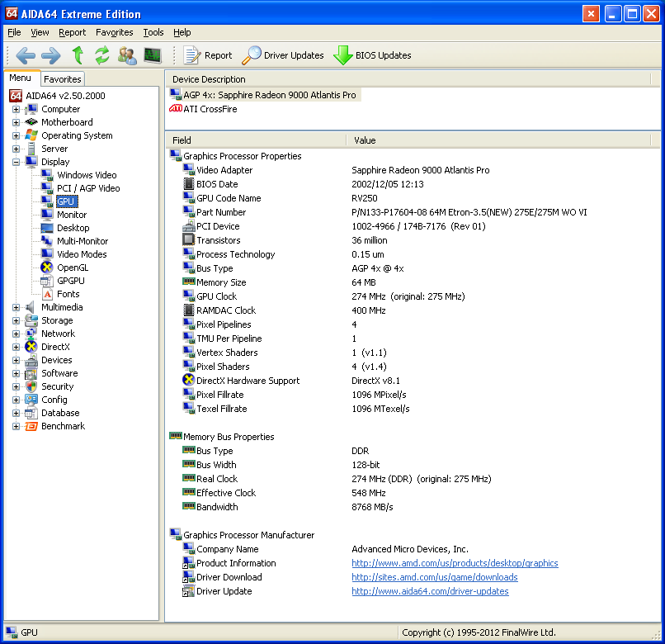Image resolution: width=665 pixels, height=644 pixels.
Task: Click the DirectX Hardware Support row icon
Action: (188, 380)
